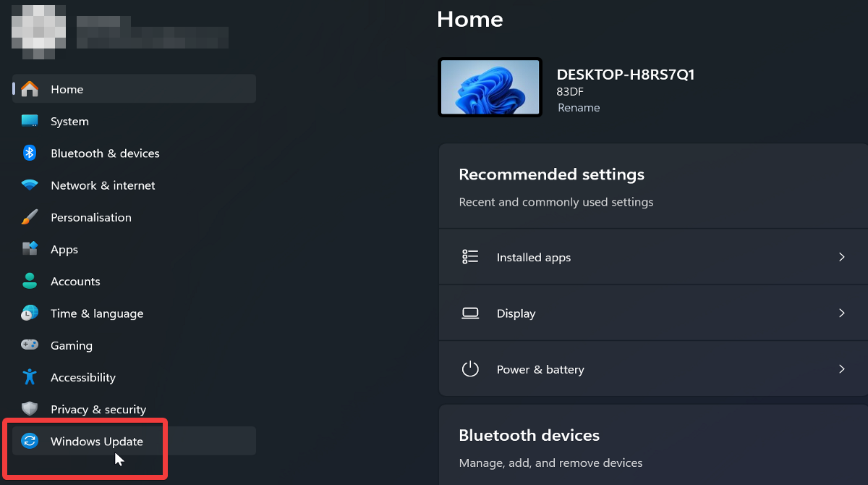Click the Bluetooth icon in sidebar
Screen dimensions: 868x485
[x=30, y=153]
